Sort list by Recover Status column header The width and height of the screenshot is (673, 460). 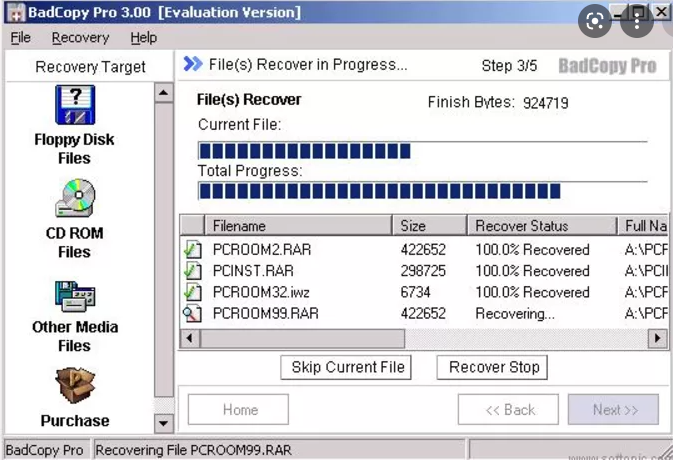click(x=542, y=226)
